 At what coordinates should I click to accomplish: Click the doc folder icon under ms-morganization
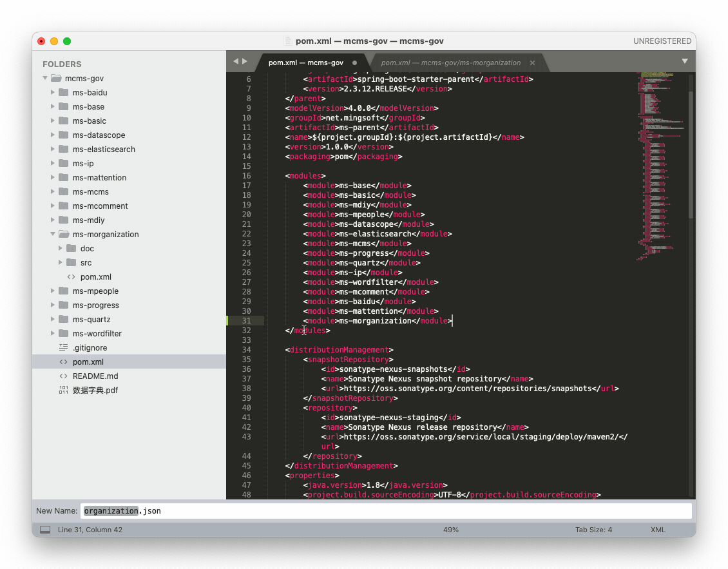pos(71,249)
